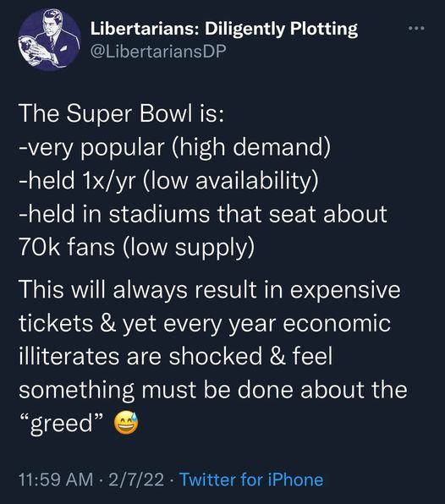Follow the "Twitter for iPhone" source link

tap(251, 479)
